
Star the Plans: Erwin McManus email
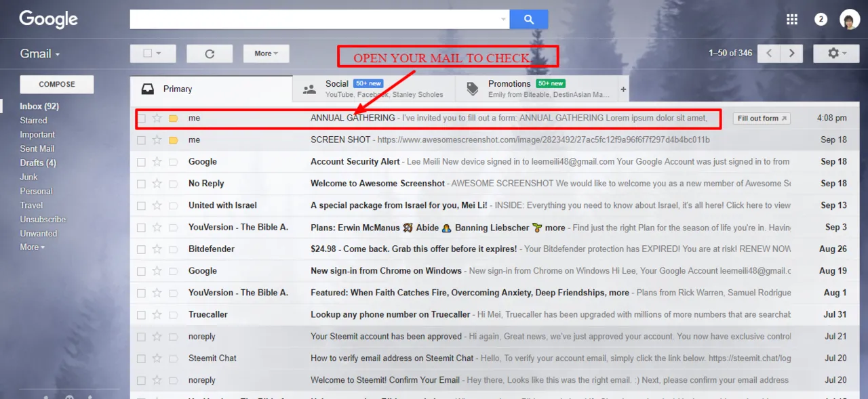click(x=157, y=227)
